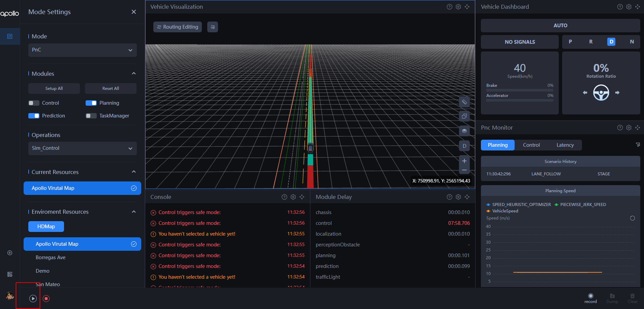Viewport: 644px width, 309px height.
Task: Open the layers menu in visualization
Action: (464, 131)
